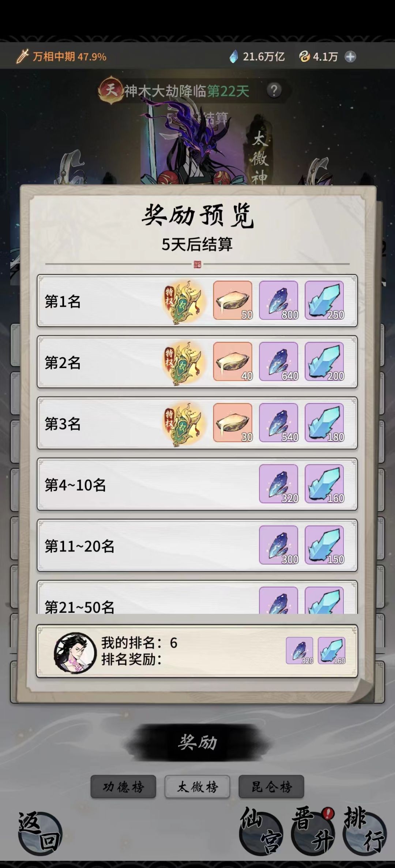Tap the 150 crystal reward in 第11~20名 row

(x=324, y=545)
